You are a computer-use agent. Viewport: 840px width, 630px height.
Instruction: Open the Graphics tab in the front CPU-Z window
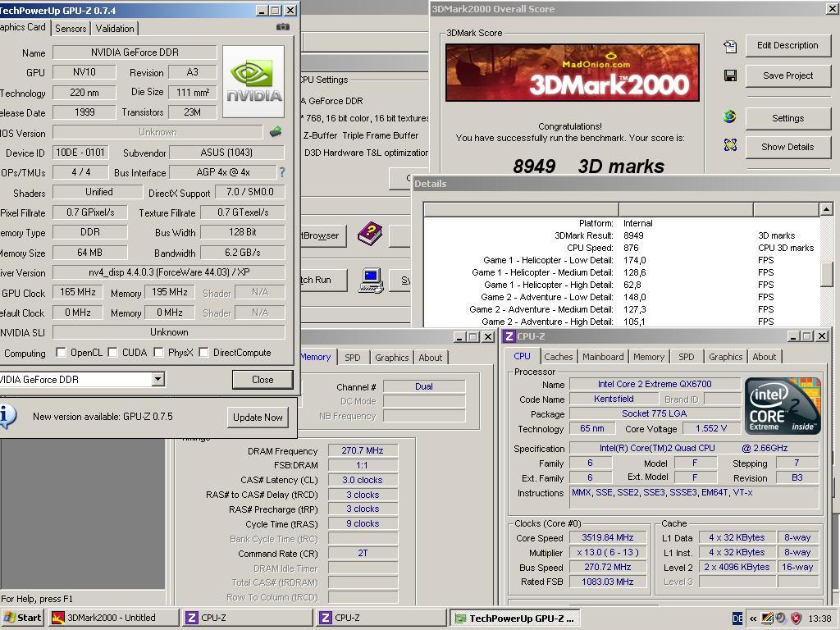coord(726,357)
